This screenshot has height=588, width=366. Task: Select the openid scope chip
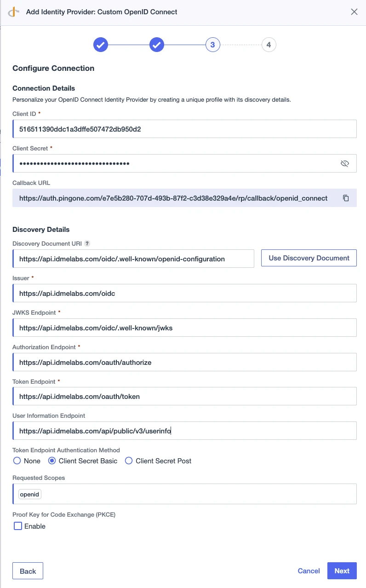pos(29,494)
